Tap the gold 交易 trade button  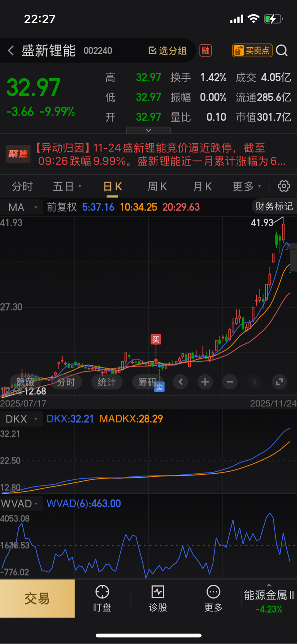[x=37, y=599]
